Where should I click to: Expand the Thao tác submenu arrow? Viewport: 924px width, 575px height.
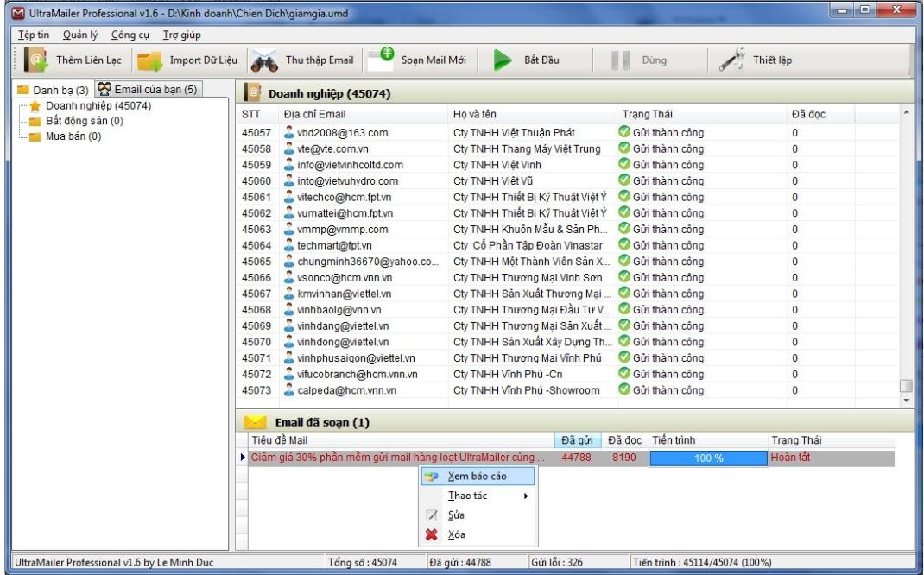pos(525,496)
